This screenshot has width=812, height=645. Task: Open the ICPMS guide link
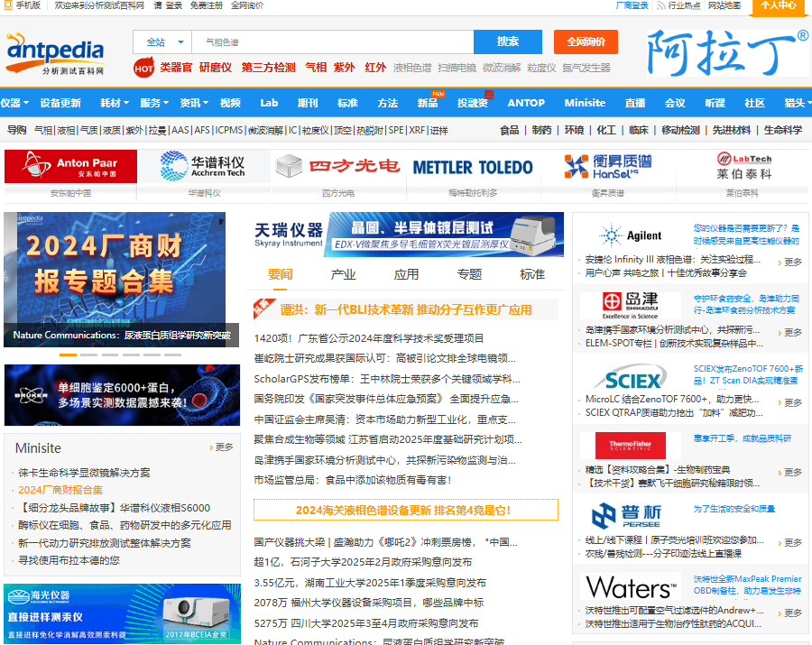tap(229, 130)
